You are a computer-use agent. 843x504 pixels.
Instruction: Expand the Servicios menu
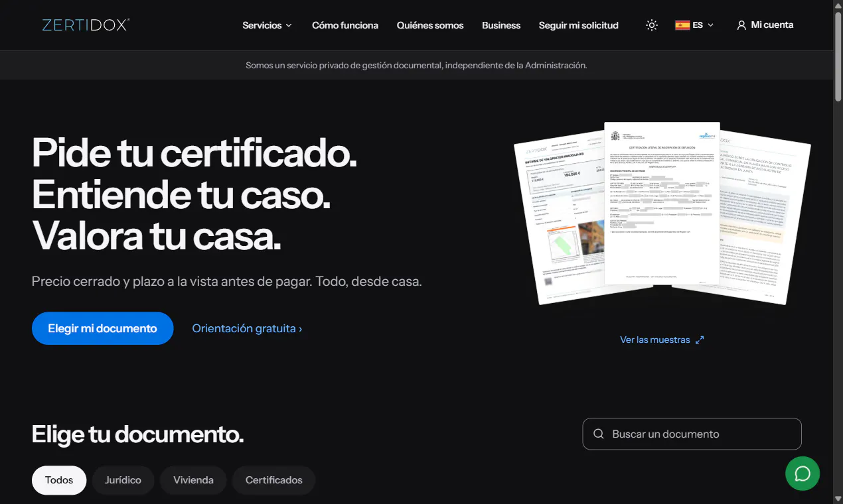267,25
